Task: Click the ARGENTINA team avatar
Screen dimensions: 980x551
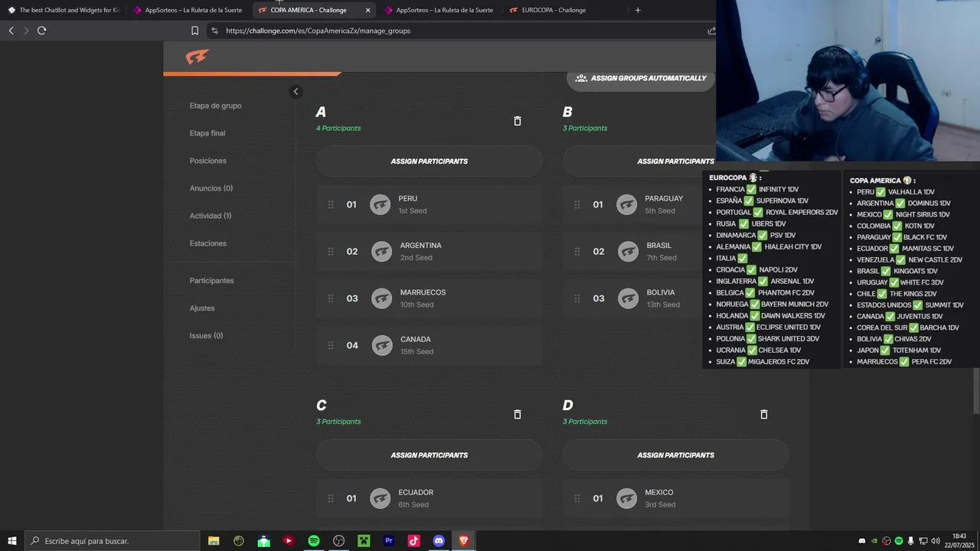Action: (381, 251)
